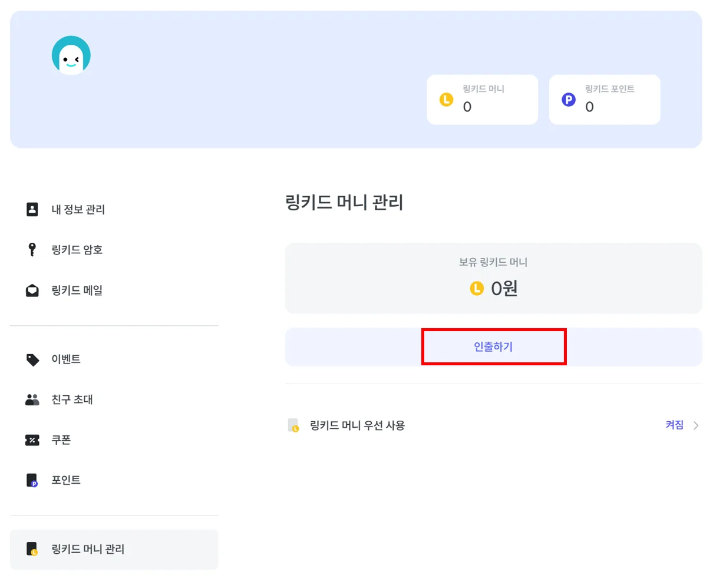Image resolution: width=713 pixels, height=588 pixels.
Task: Select 링키드 암호 in the sidebar
Action: 77,250
